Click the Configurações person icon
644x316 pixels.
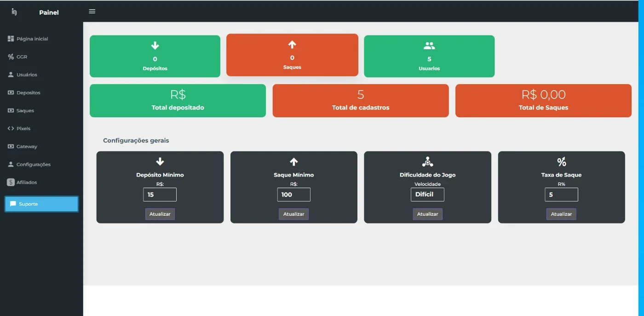click(11, 164)
